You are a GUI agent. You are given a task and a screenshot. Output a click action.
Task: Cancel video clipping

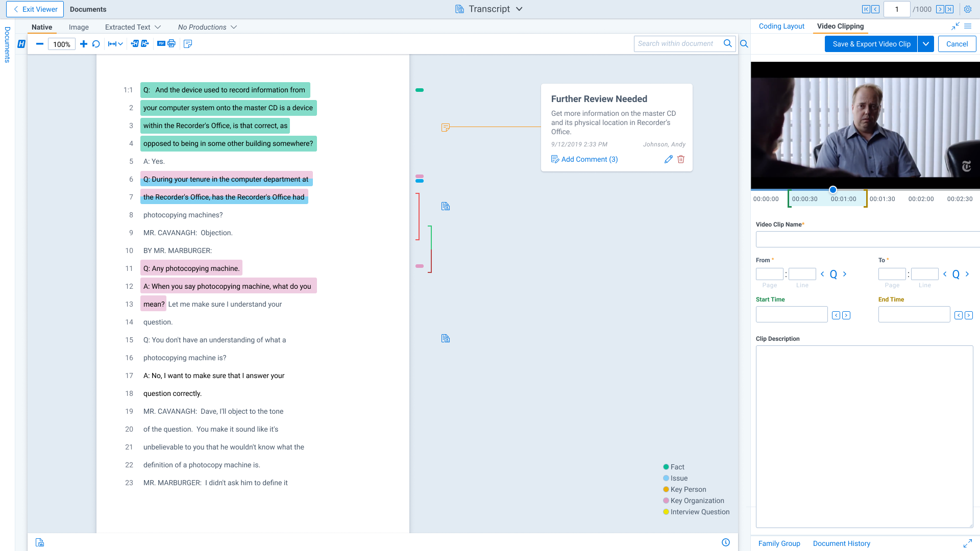point(957,44)
